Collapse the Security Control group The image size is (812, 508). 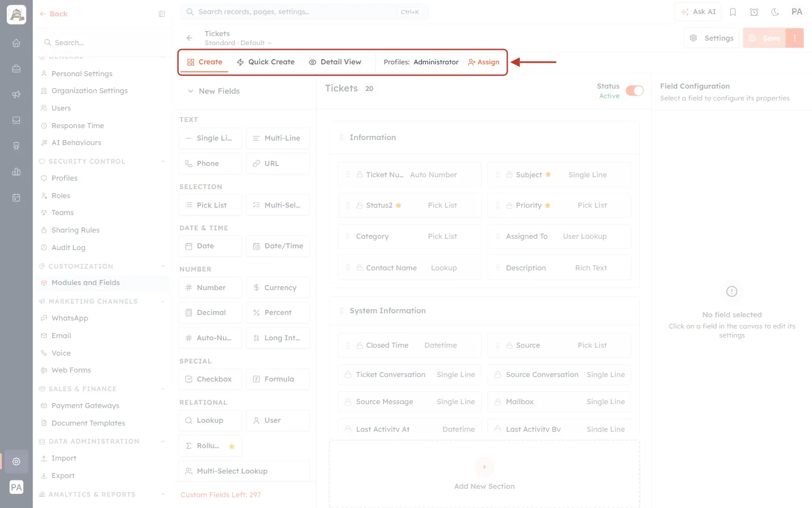[163, 161]
